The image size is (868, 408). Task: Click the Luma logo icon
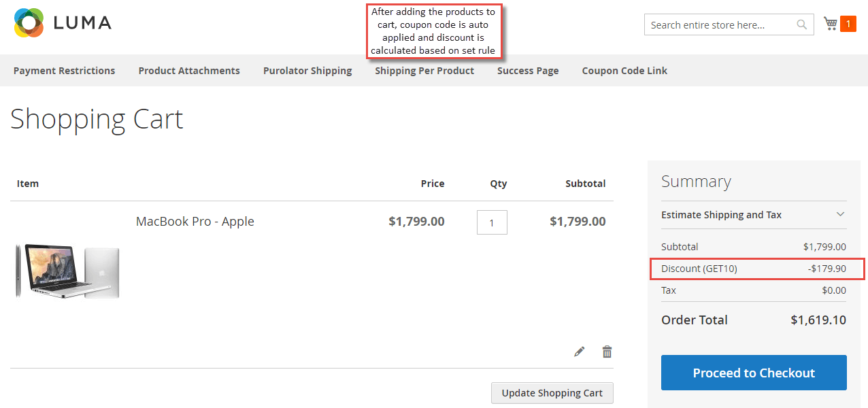click(29, 23)
